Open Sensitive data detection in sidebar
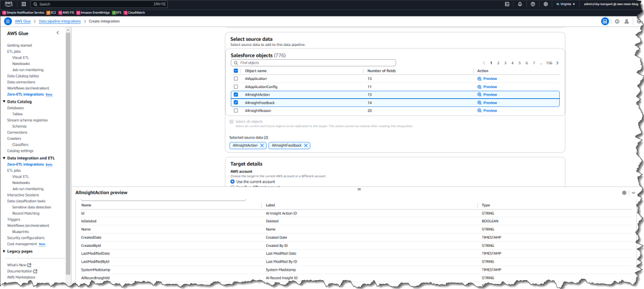Viewport: 644px width, 289px height. point(31,207)
